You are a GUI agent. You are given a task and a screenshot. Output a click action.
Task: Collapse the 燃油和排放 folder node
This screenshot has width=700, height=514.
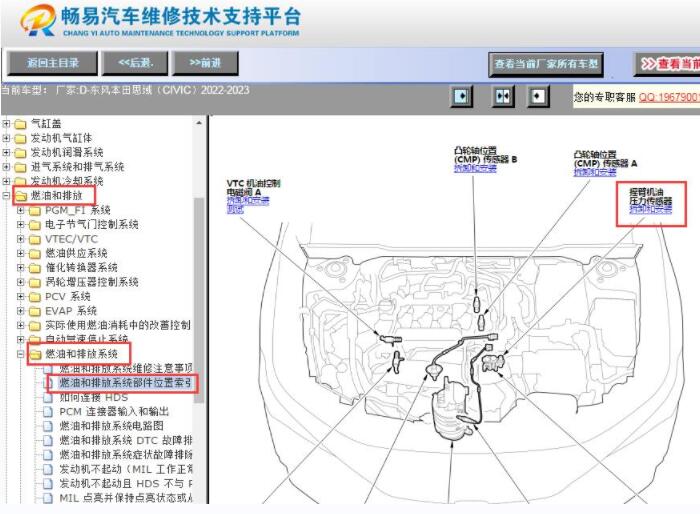(x=6, y=195)
